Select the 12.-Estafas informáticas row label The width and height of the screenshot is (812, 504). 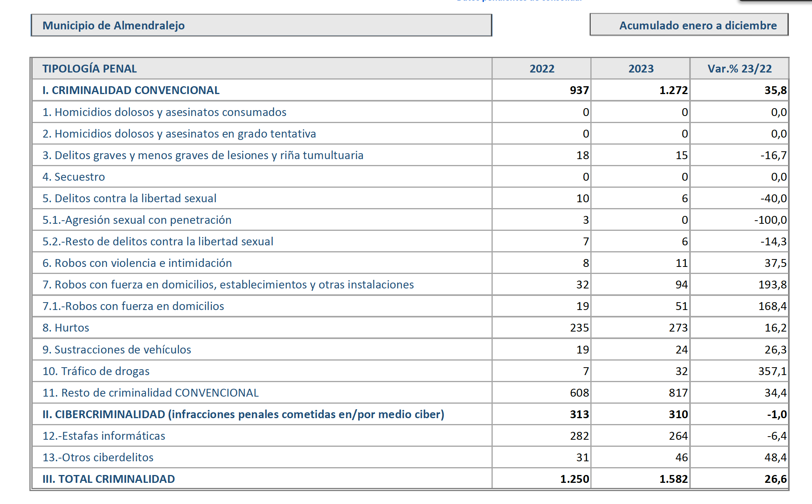104,436
